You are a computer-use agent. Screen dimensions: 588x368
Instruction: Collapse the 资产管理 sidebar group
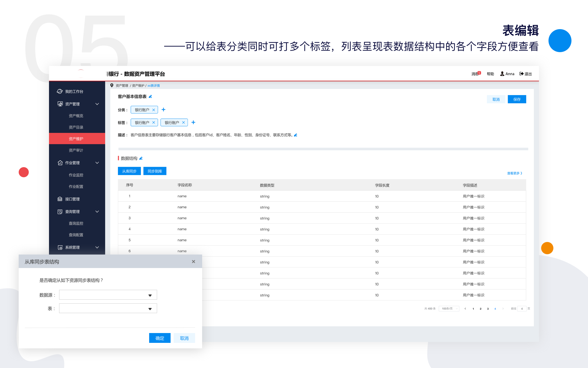(97, 104)
